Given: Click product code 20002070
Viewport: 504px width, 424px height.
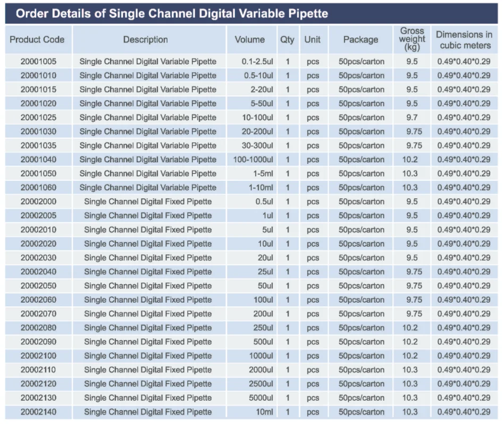Looking at the screenshot, I should tap(38, 314).
